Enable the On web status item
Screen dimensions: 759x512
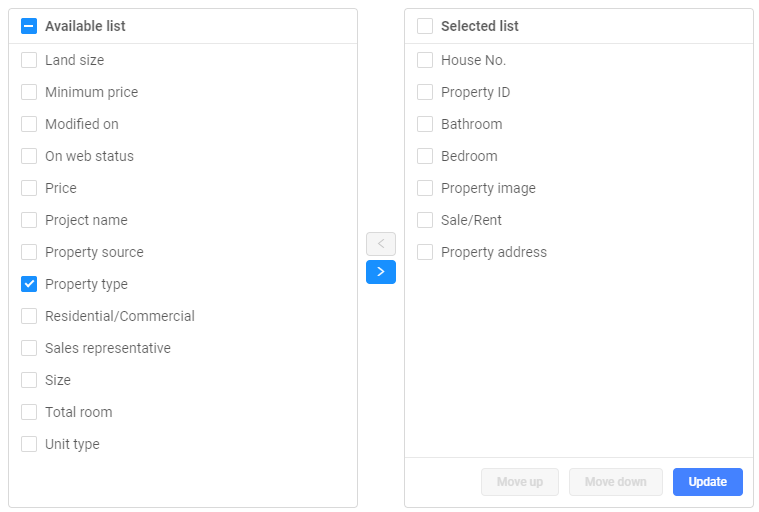click(29, 156)
